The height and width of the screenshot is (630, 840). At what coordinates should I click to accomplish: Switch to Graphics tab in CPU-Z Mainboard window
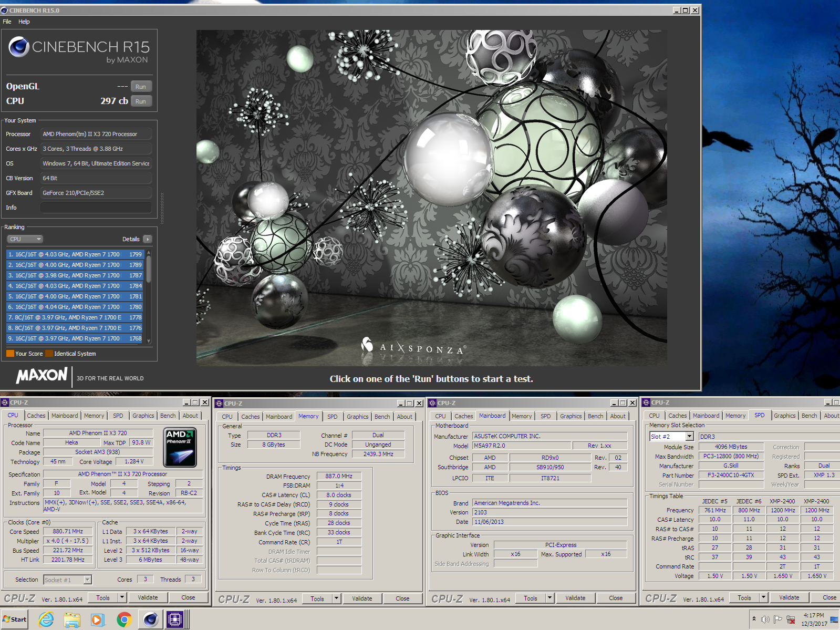tap(571, 416)
